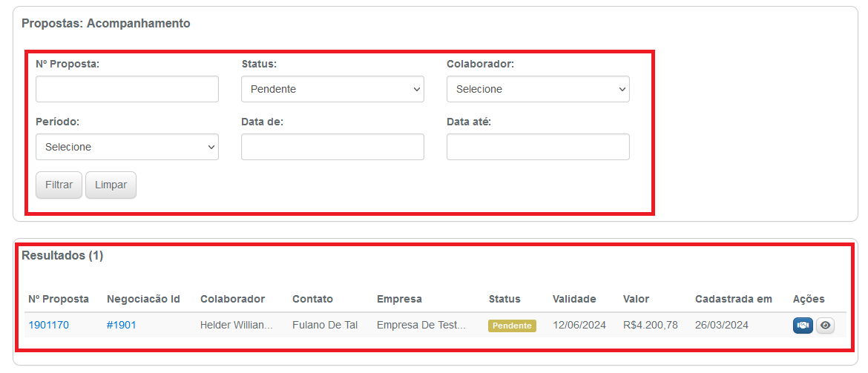Open proposal link 1901170
The width and height of the screenshot is (868, 373).
pos(49,325)
